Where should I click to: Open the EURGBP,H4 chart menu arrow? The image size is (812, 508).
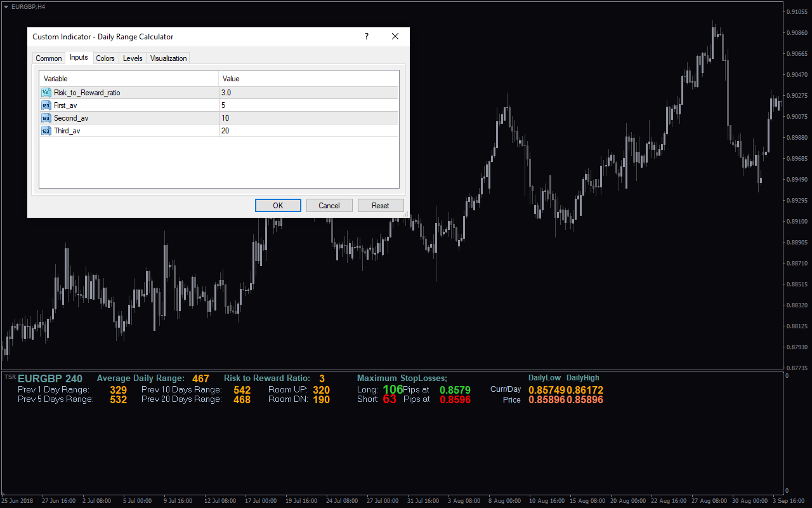(x=6, y=6)
